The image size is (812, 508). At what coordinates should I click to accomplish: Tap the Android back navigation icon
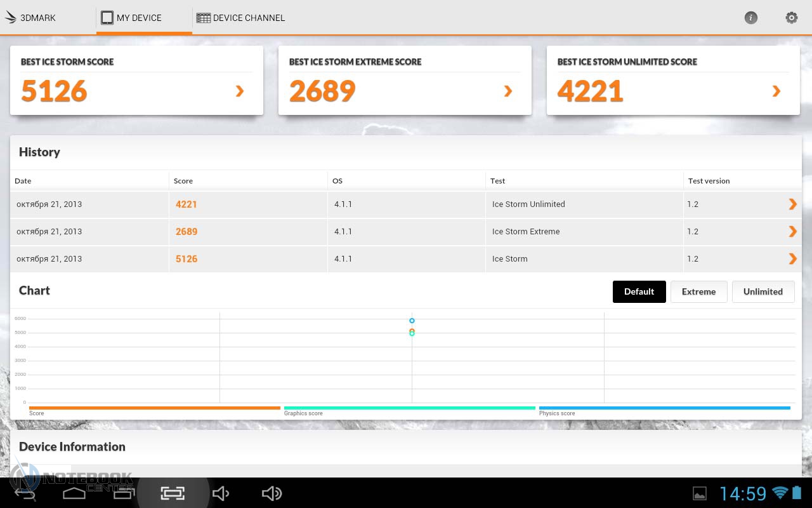[25, 493]
